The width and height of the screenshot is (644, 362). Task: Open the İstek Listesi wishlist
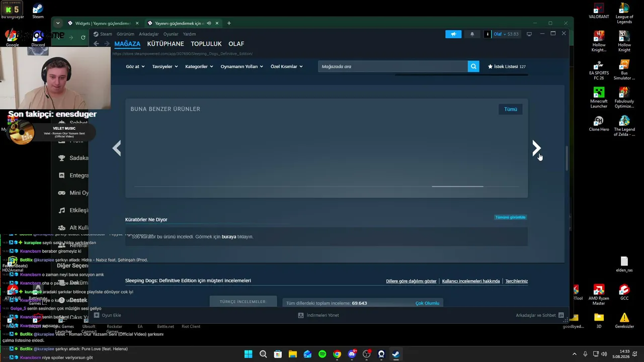tap(507, 66)
